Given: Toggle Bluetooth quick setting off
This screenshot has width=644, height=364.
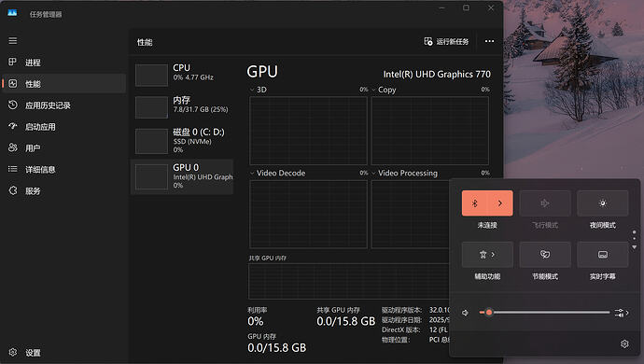Looking at the screenshot, I should [x=474, y=203].
